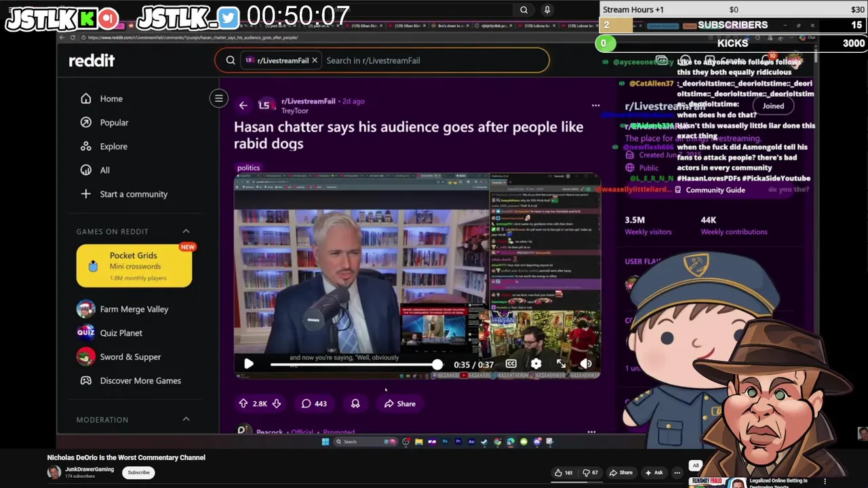The height and width of the screenshot is (488, 868).
Task: Open Steam from the taskbar
Action: point(484,442)
